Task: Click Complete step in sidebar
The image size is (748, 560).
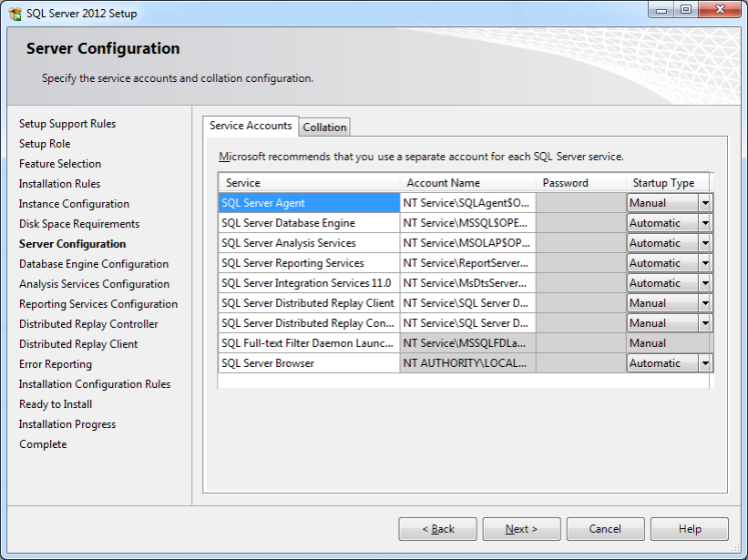Action: 43,444
